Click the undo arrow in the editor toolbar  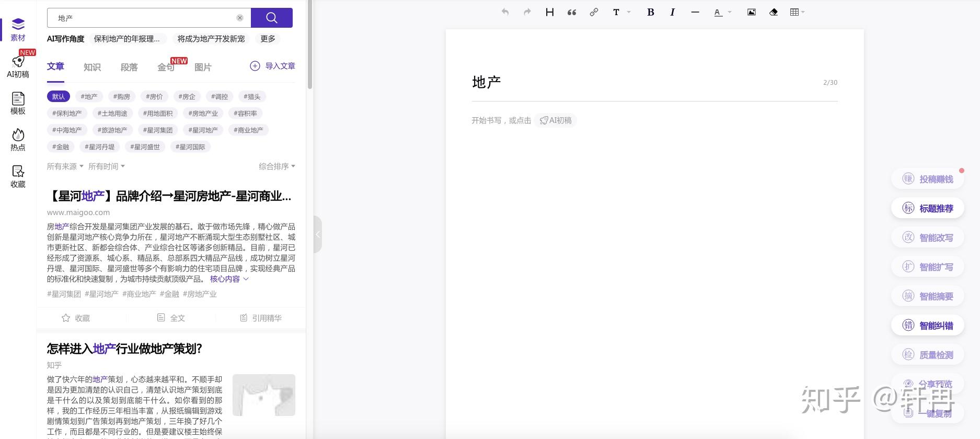505,12
